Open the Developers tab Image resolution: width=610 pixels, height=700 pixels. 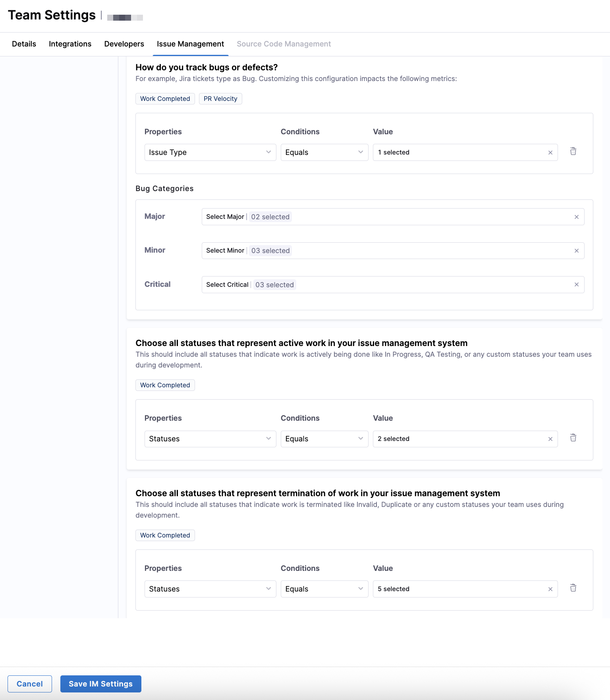[124, 44]
